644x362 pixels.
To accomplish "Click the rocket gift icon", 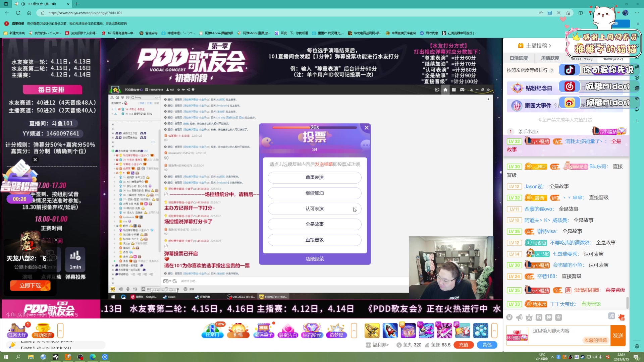I will click(x=390, y=330).
